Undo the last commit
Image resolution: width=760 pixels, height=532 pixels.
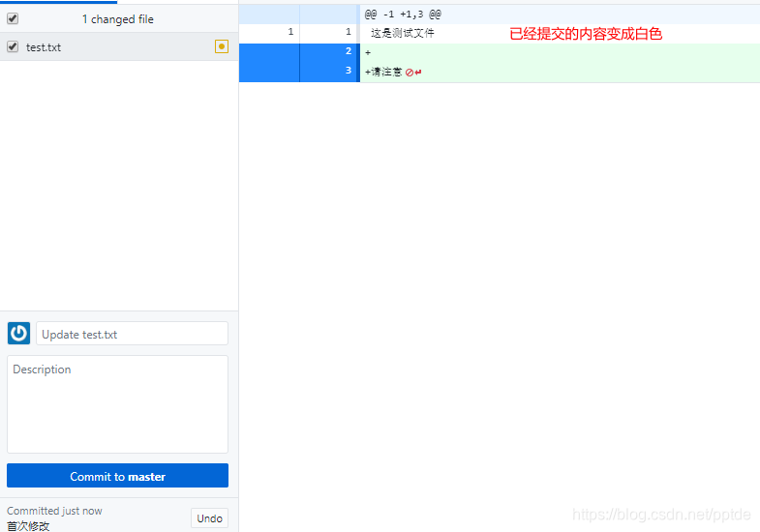pos(209,518)
